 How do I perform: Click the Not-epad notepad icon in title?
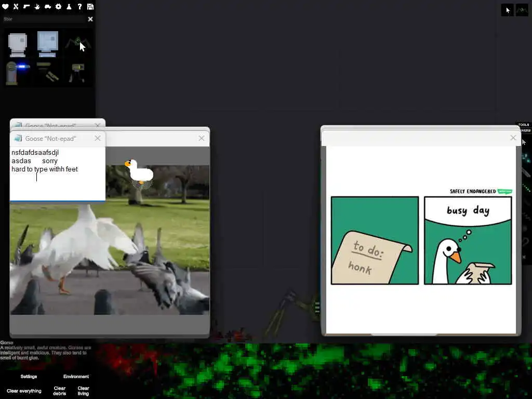(x=18, y=138)
